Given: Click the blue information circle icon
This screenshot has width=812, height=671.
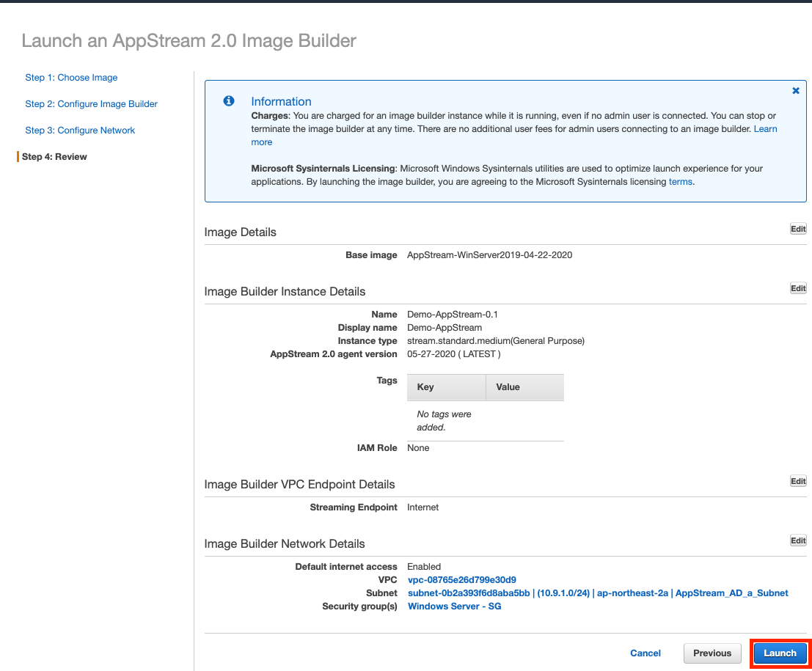Looking at the screenshot, I should (228, 101).
